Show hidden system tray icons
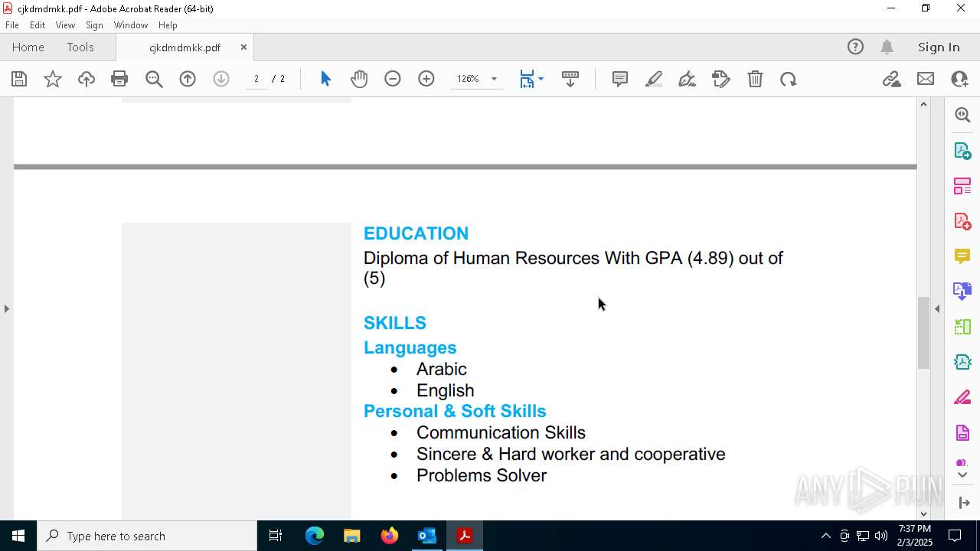This screenshot has width=980, height=551. tap(825, 536)
